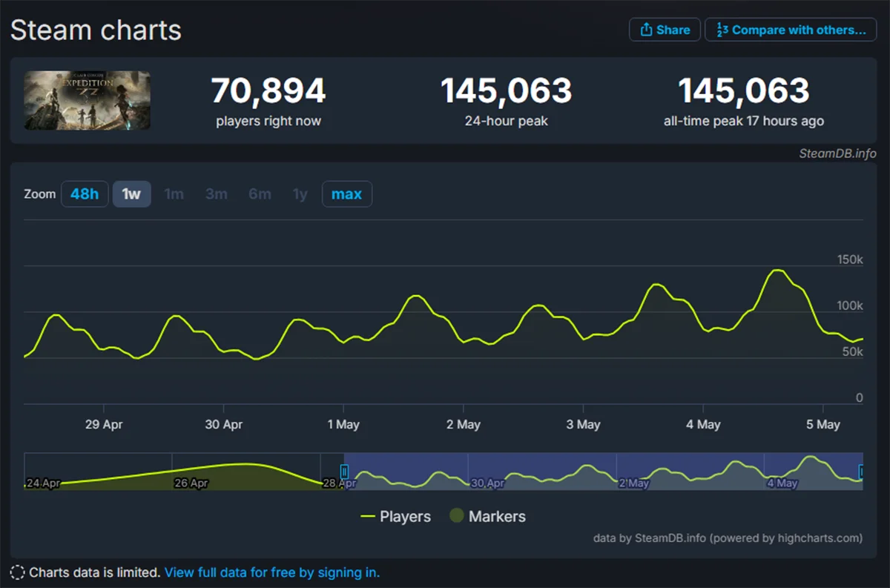890x588 pixels.
Task: Click the 30 Apr main x-axis label
Action: point(224,425)
